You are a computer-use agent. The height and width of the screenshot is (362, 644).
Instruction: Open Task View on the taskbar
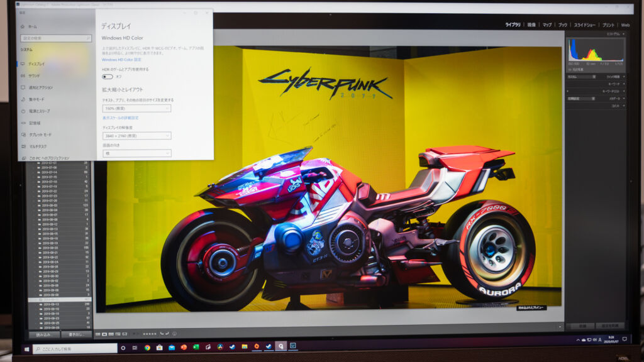coord(135,348)
